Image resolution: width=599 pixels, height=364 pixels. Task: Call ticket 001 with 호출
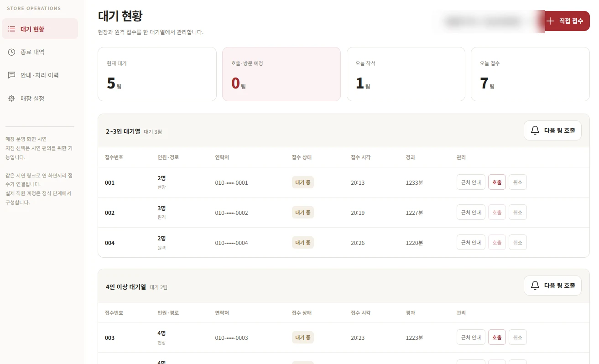tap(497, 182)
